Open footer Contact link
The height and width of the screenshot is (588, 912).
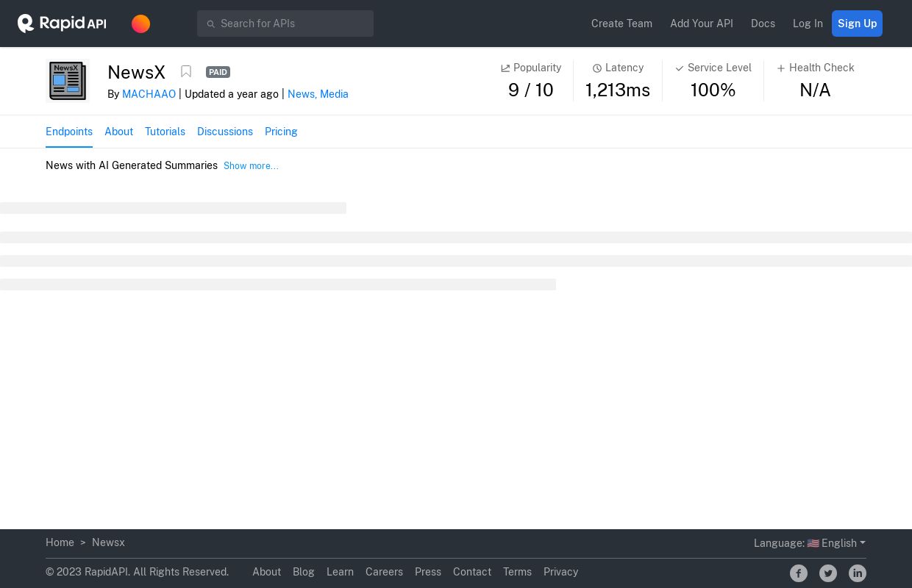pyautogui.click(x=472, y=572)
